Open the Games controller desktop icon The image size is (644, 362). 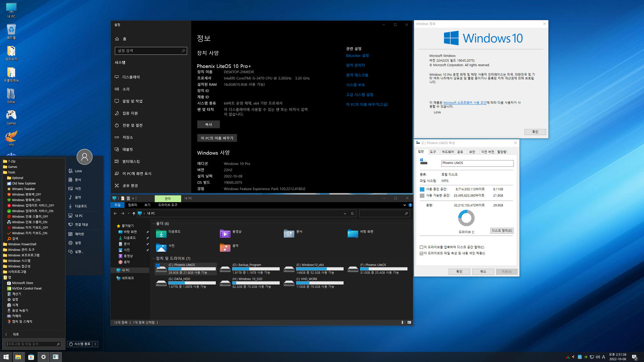(x=11, y=117)
